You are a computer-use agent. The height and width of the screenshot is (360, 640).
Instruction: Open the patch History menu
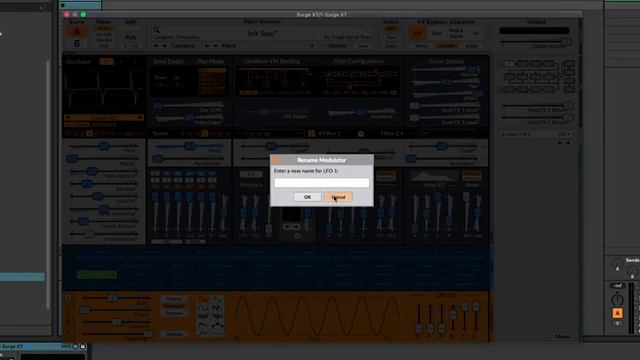[x=337, y=46]
